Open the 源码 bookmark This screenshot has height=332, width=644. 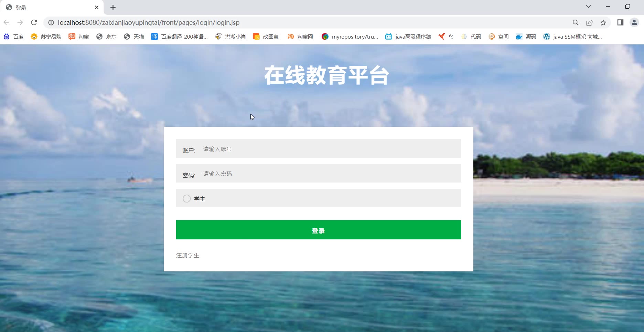pos(526,37)
